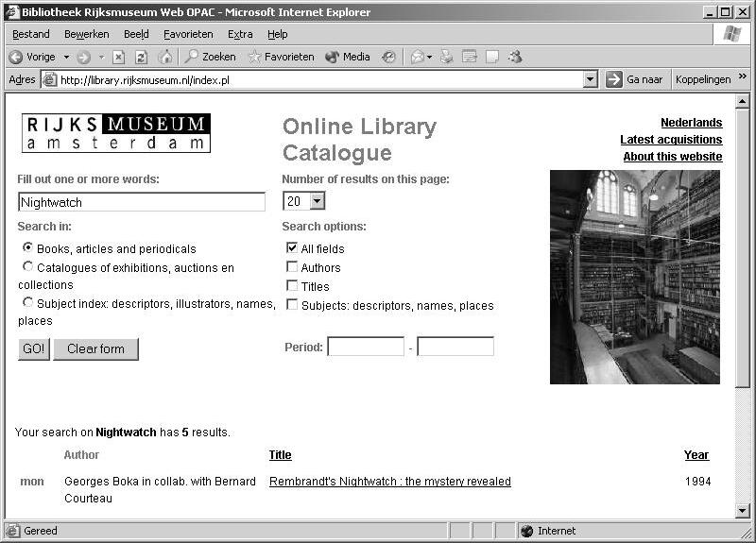This screenshot has height=543, width=756.
Task: Click the Koppelingen links bar label
Action: 703,79
